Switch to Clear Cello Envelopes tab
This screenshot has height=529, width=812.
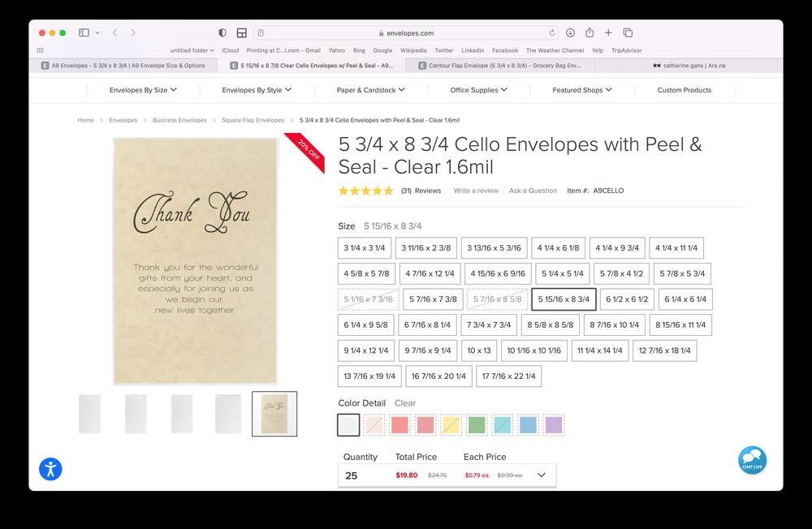click(311, 66)
